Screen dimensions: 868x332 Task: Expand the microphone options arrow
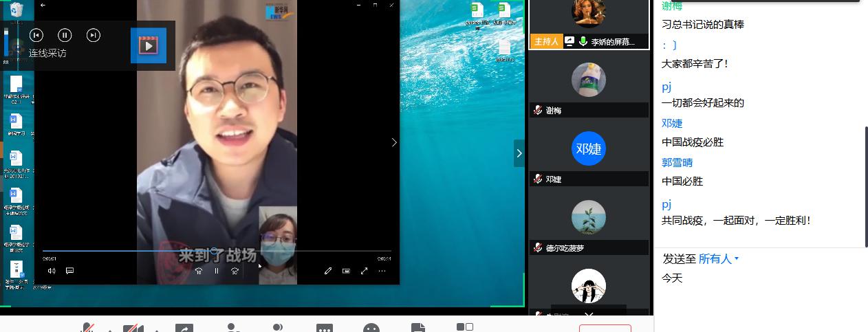pos(109,329)
